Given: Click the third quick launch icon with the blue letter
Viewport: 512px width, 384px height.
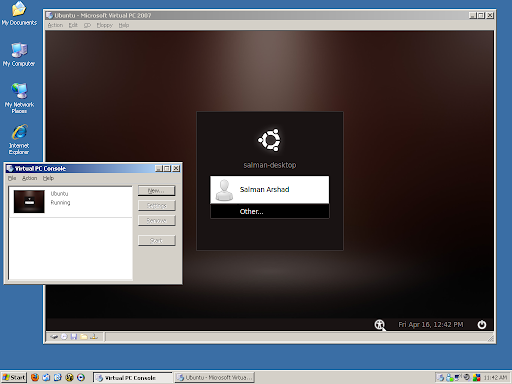Looking at the screenshot, I should pyautogui.click(x=58, y=377).
